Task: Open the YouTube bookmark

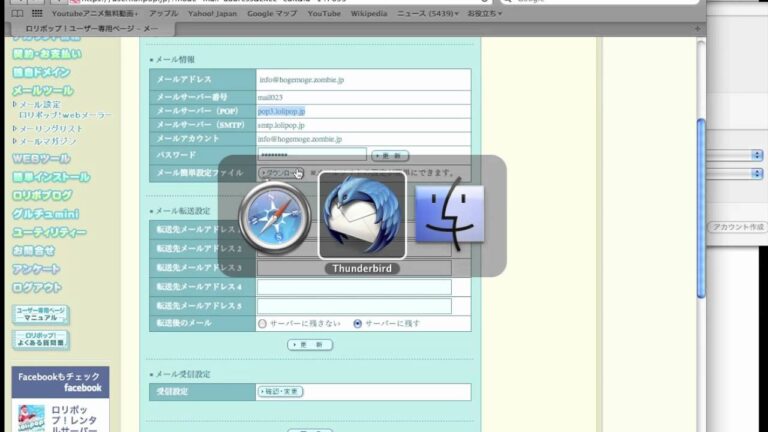Action: tap(324, 14)
